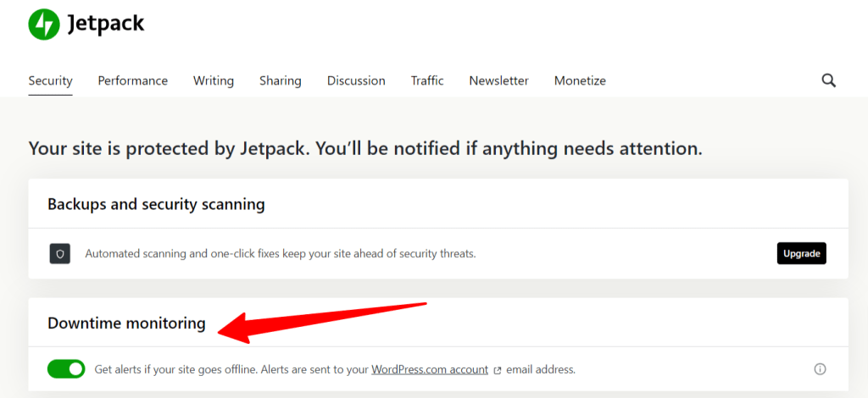The image size is (868, 398).
Task: Open the Discussion tab
Action: point(356,80)
